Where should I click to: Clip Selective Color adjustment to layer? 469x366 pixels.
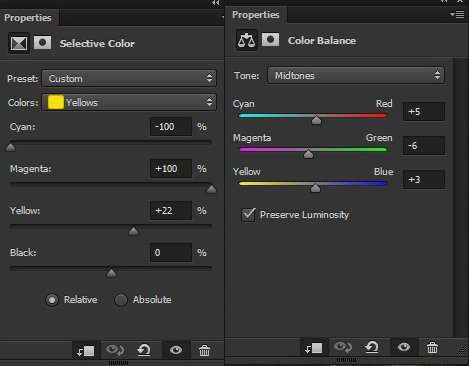[x=86, y=351]
